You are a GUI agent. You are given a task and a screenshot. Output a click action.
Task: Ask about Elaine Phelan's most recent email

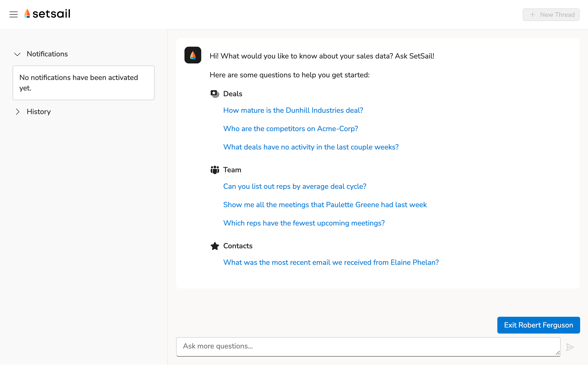tap(331, 262)
